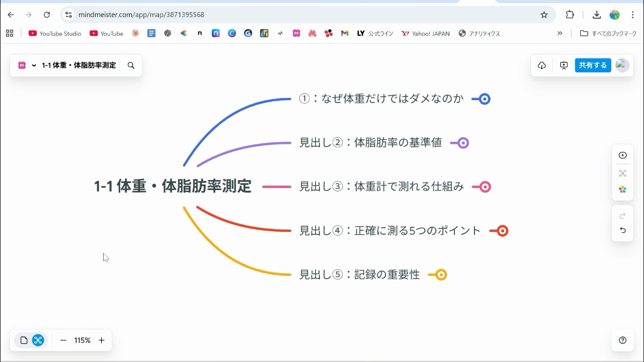Switch to the outline page view
This screenshot has width=644, height=362.
click(x=24, y=340)
